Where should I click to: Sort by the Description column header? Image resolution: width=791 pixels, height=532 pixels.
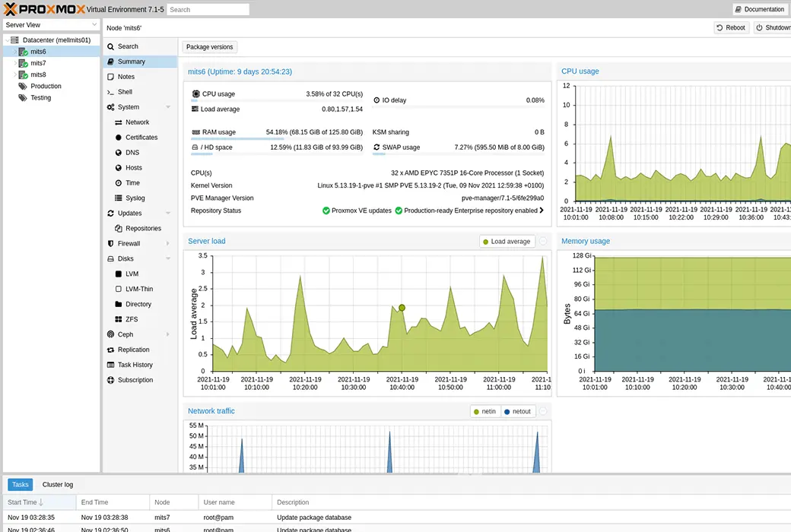coord(531,502)
